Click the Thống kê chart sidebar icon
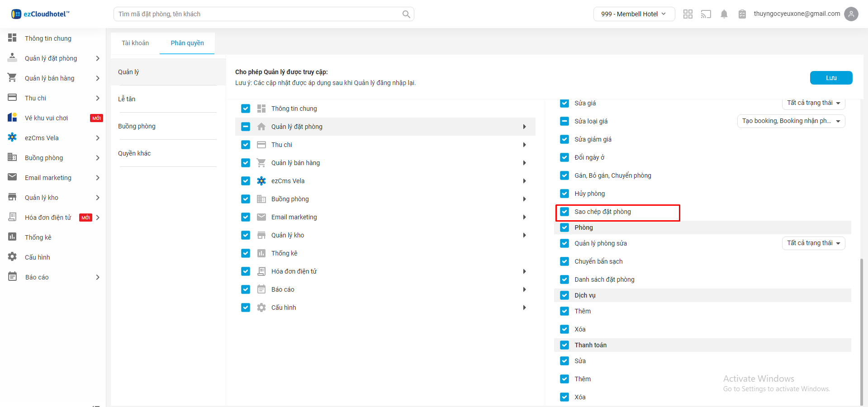 (12, 237)
